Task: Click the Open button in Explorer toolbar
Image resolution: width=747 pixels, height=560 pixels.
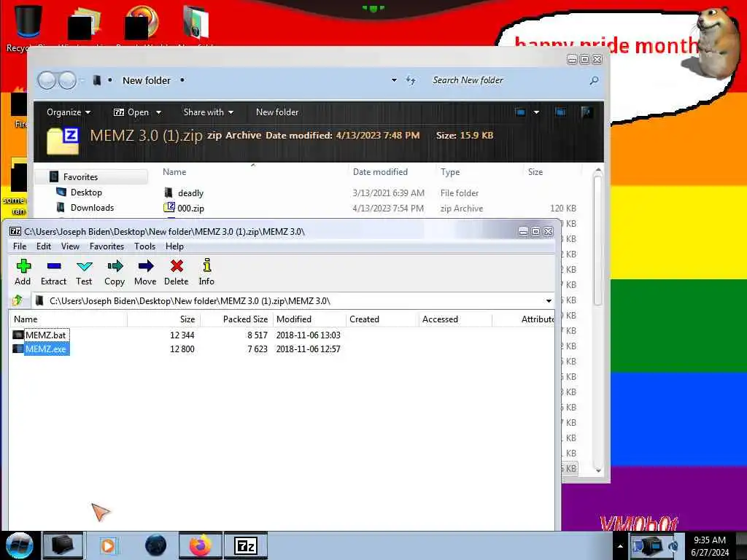Action: 131,112
